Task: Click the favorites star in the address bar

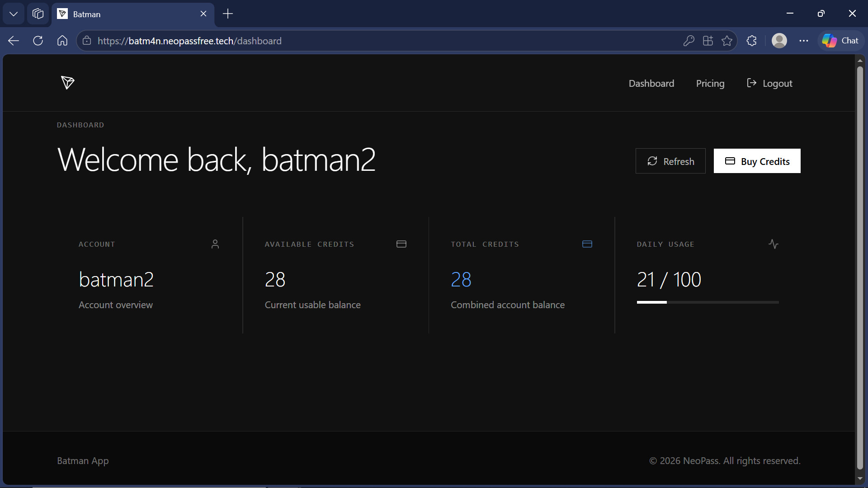Action: pos(727,41)
